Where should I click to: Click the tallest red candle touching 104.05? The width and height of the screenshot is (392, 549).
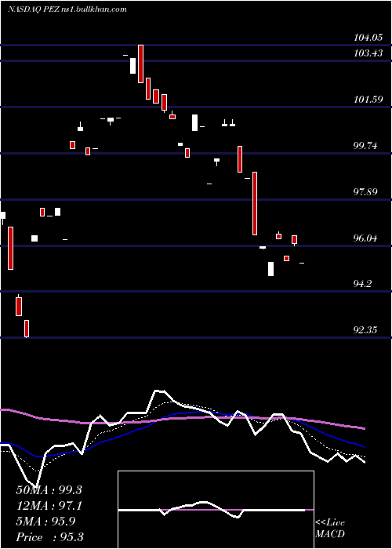[x=140, y=64]
